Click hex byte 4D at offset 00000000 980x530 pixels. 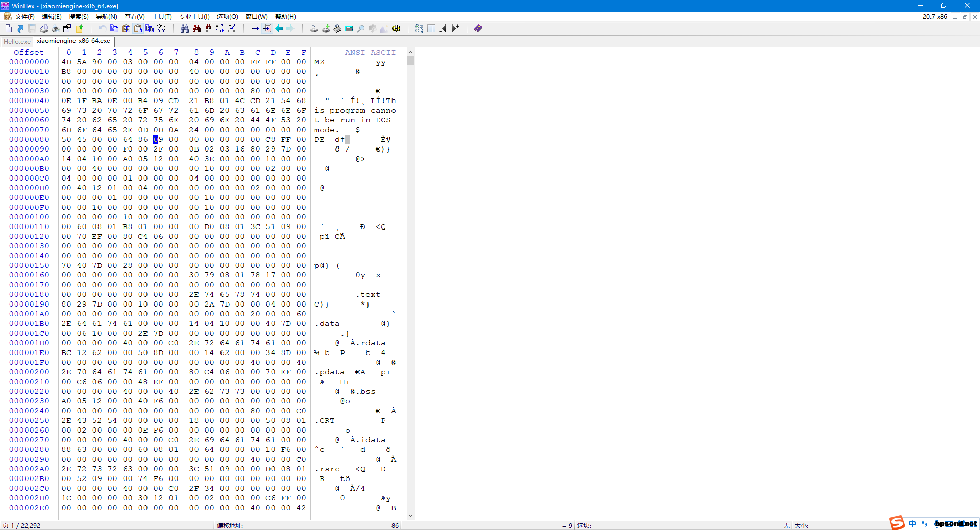[66, 62]
